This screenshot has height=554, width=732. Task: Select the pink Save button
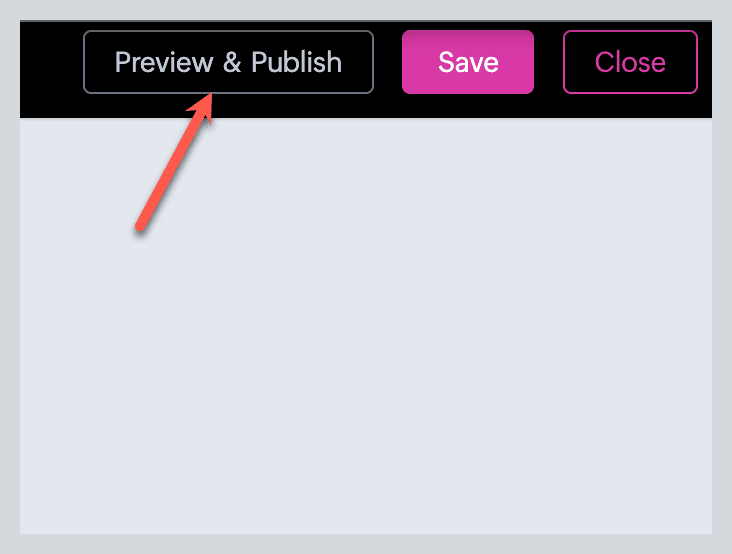(x=468, y=62)
